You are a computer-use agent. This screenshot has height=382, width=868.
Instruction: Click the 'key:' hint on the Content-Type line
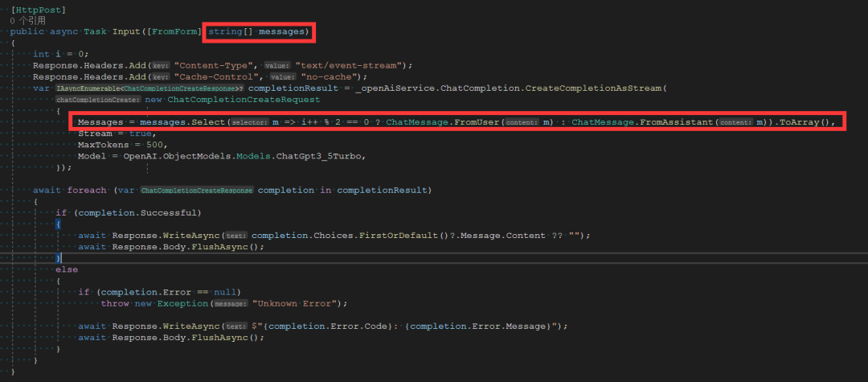161,65
